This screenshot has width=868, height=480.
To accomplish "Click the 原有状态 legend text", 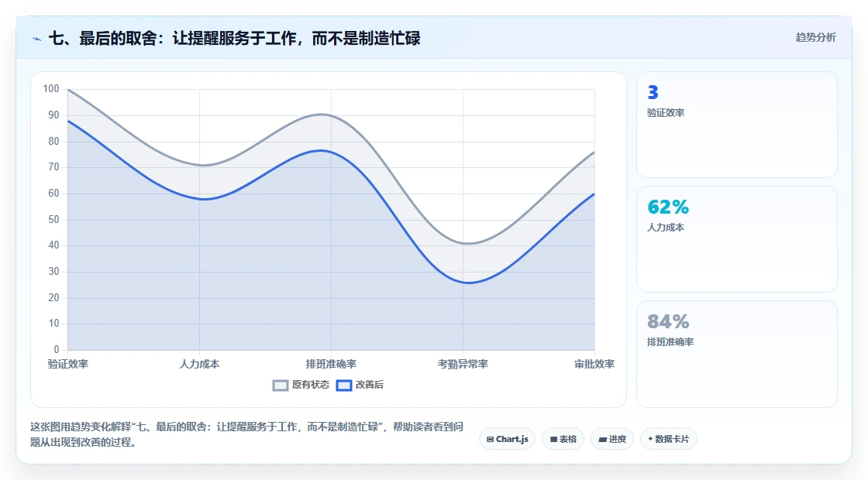I will tap(311, 385).
